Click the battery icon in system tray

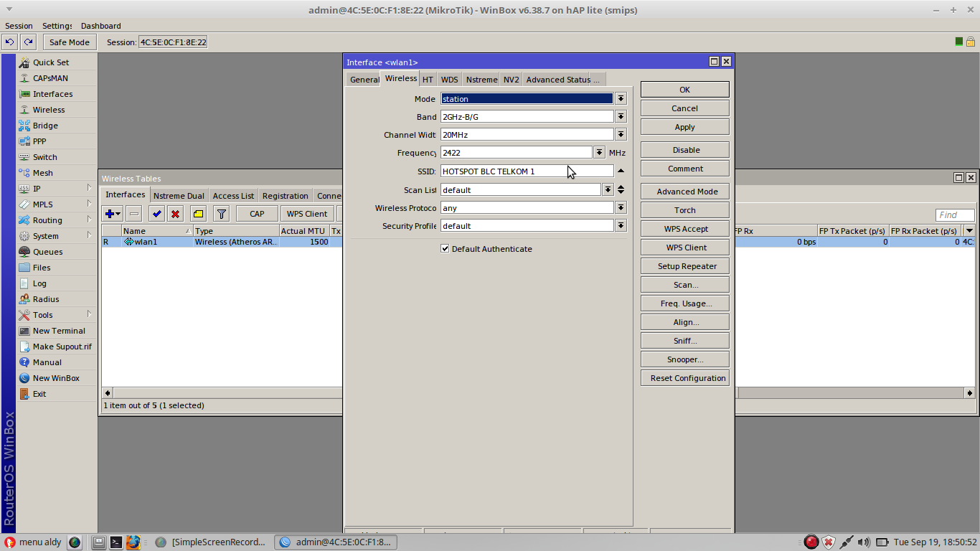click(x=882, y=542)
